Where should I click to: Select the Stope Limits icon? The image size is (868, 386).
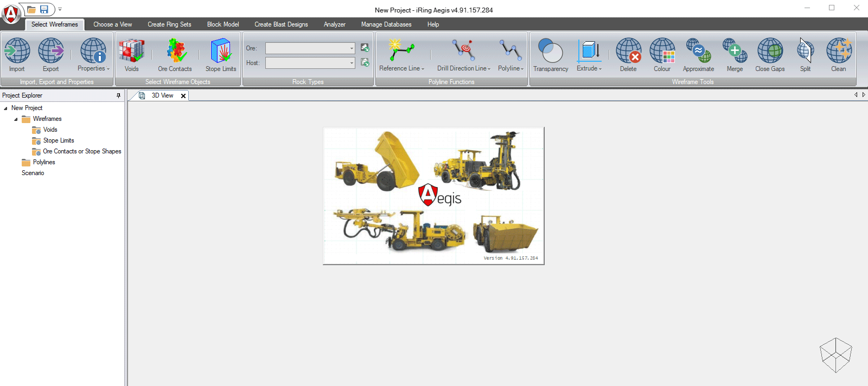[221, 51]
